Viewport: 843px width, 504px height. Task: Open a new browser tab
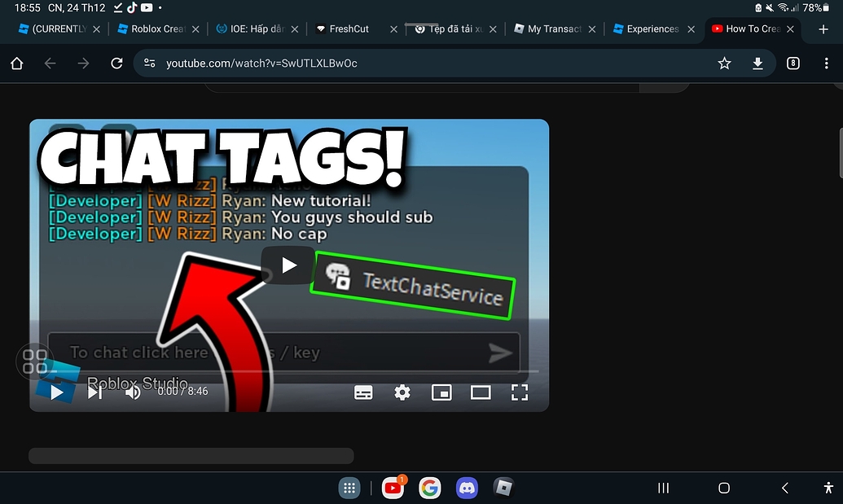[x=823, y=29]
